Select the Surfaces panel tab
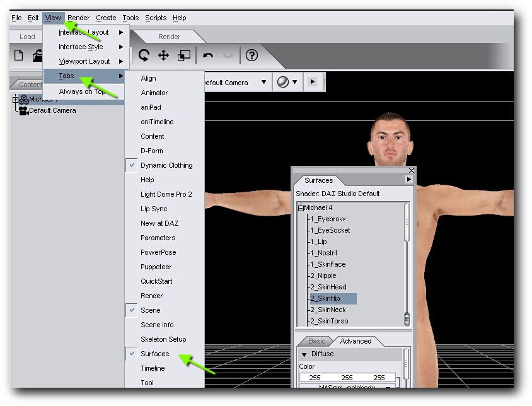The image size is (532, 406). coord(318,180)
